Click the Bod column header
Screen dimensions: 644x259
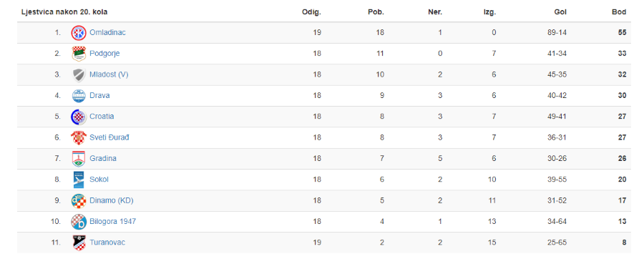pos(619,12)
